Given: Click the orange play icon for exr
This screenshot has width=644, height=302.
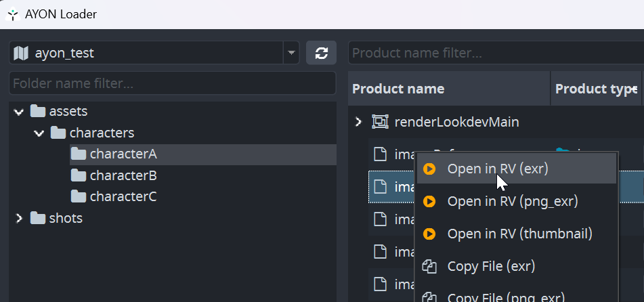Looking at the screenshot, I should coord(429,169).
